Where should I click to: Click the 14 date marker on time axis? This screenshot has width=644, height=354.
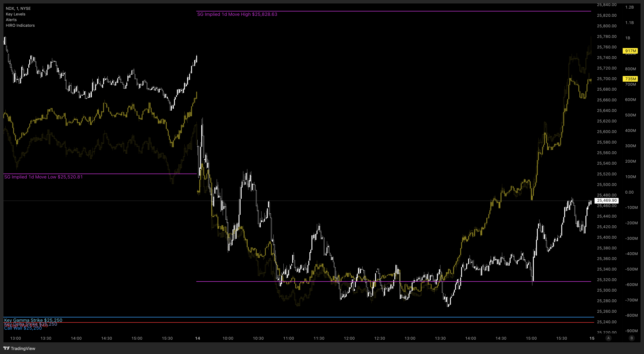pyautogui.click(x=197, y=338)
